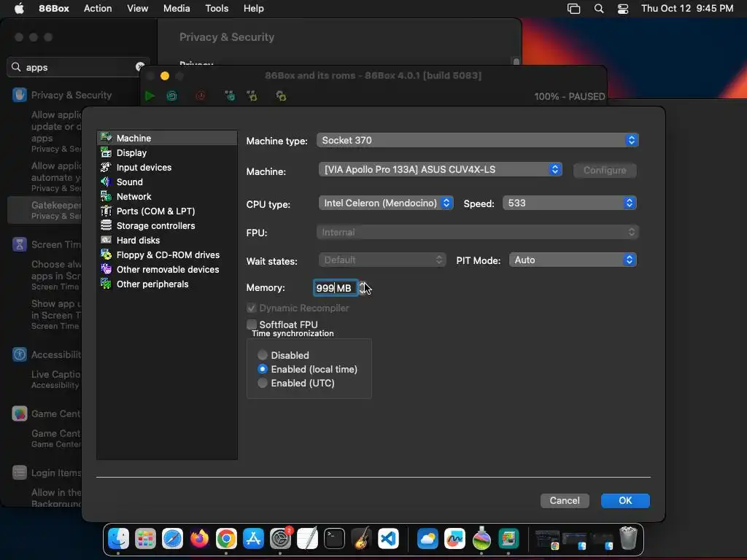Open GarageBand from the dock
The width and height of the screenshot is (747, 560).
(362, 539)
